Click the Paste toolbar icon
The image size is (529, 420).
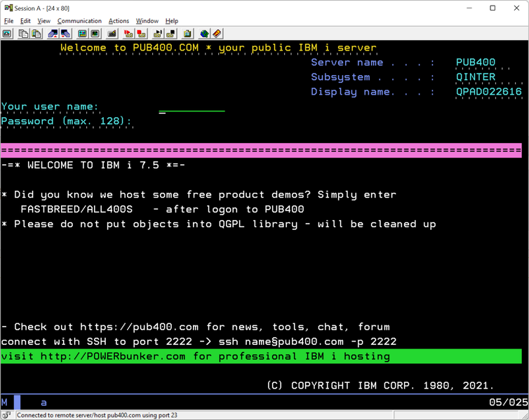coord(36,34)
